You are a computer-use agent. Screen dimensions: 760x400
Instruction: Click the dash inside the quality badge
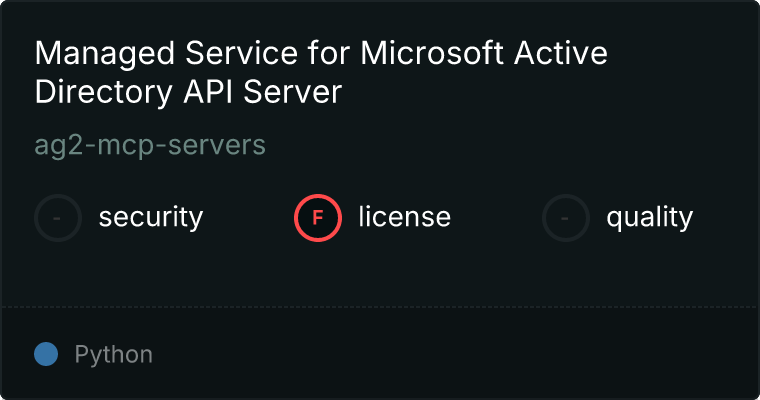pyautogui.click(x=566, y=217)
